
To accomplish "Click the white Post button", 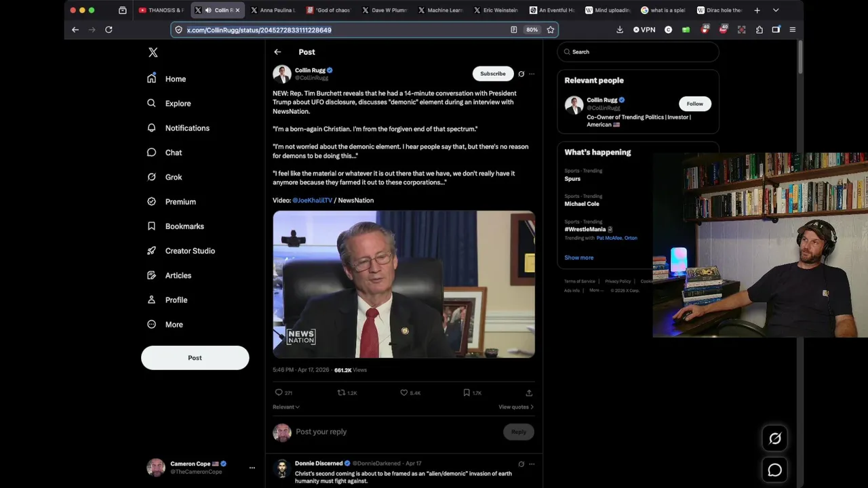I will click(x=195, y=358).
